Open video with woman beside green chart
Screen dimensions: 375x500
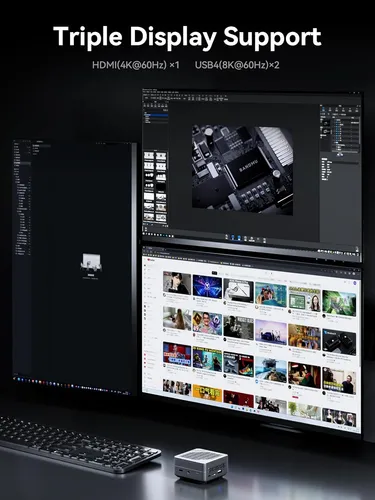(x=304, y=300)
